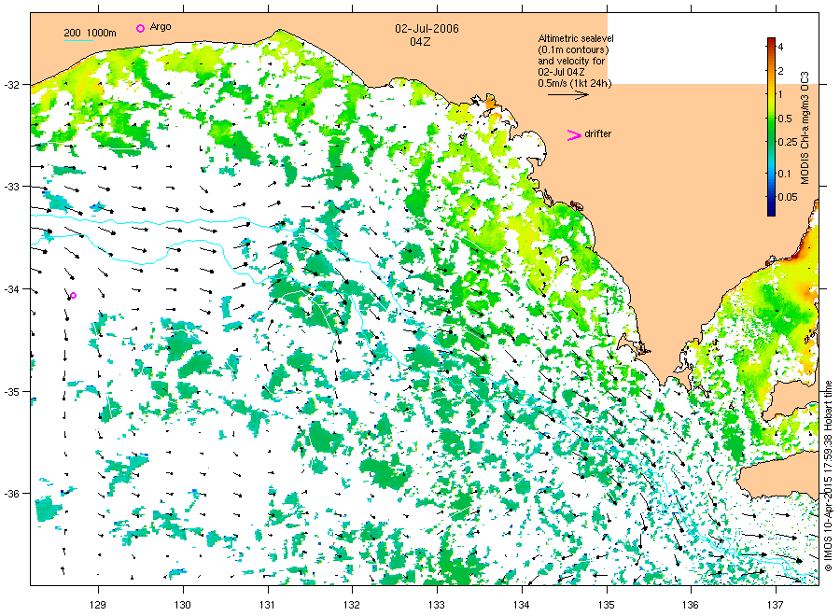Screen dimensions: 840x616
Task: Click the color bar value '0.5'
Action: [x=785, y=119]
